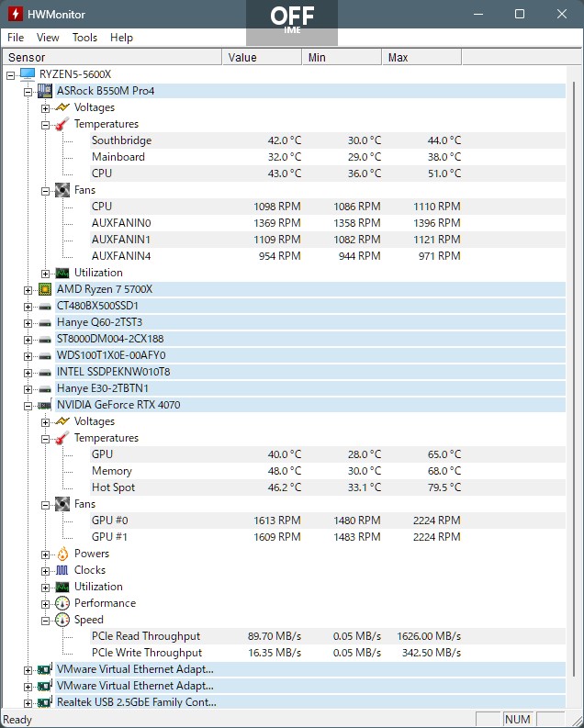Click the NVIDIA GeForce RTX 4070 card icon
584x728 pixels.
tap(45, 405)
